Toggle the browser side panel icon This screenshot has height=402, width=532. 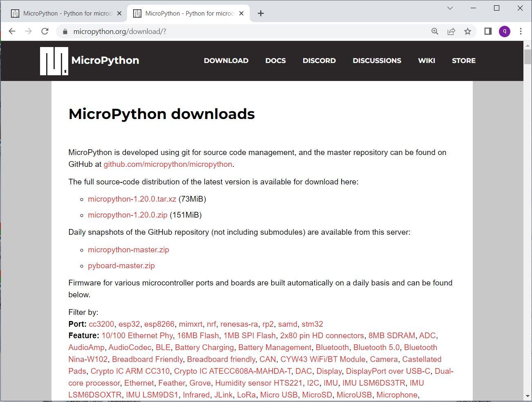click(488, 31)
